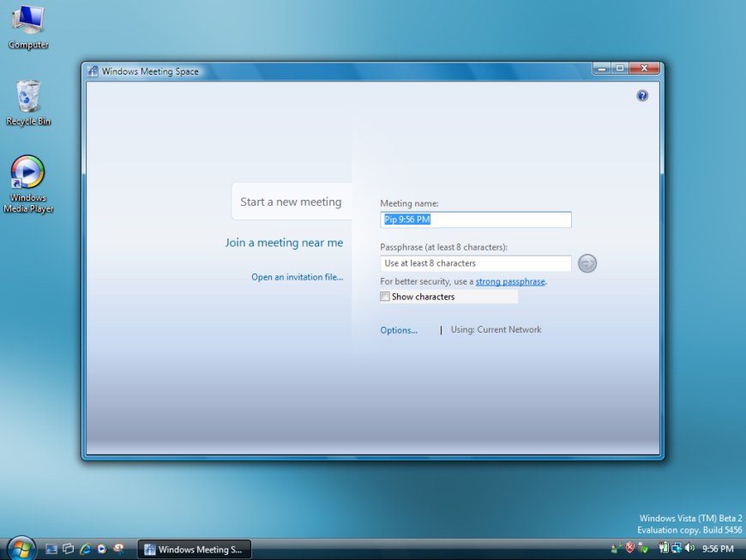
Task: Follow the strong passphrase link
Action: coord(510,281)
